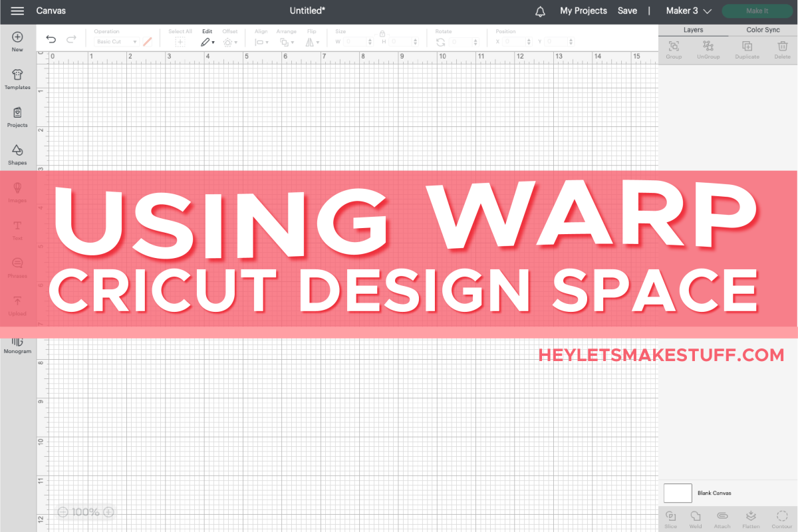Open the Flip dropdown

click(x=312, y=41)
